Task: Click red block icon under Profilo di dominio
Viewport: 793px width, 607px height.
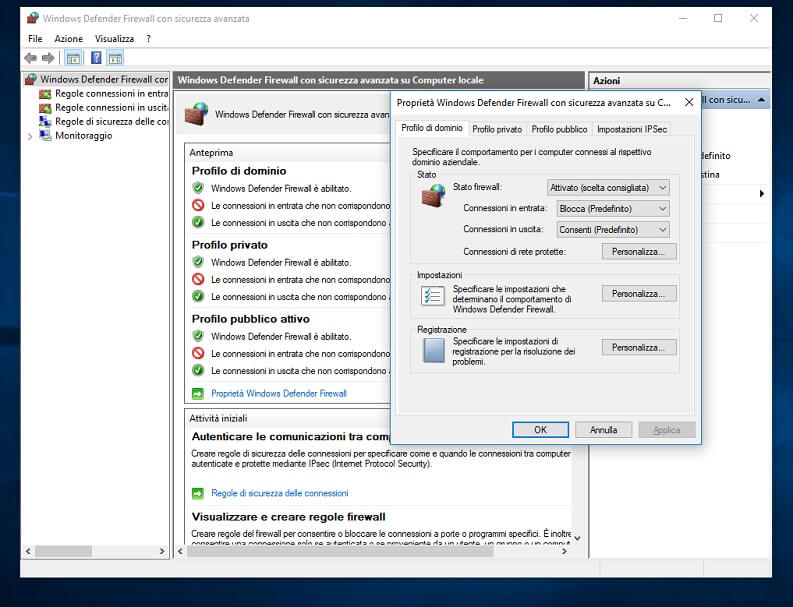Action: 198,205
